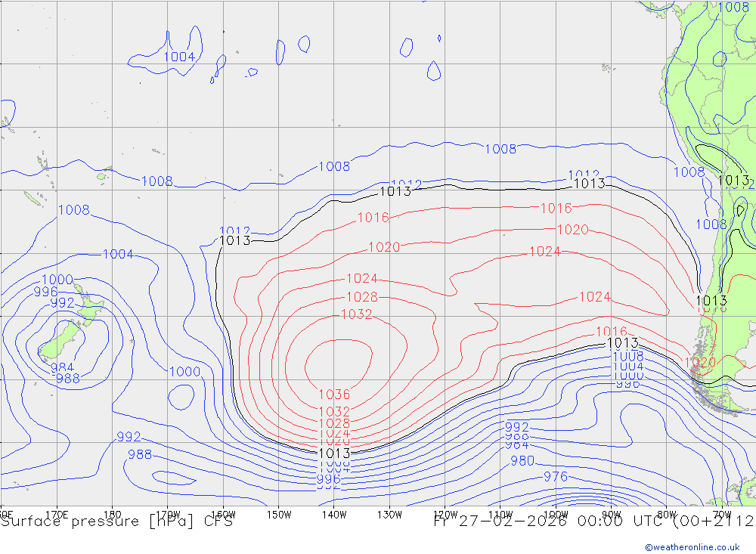Select the 130W longitude axis label
Screen dimensions: 756x554
389,515
